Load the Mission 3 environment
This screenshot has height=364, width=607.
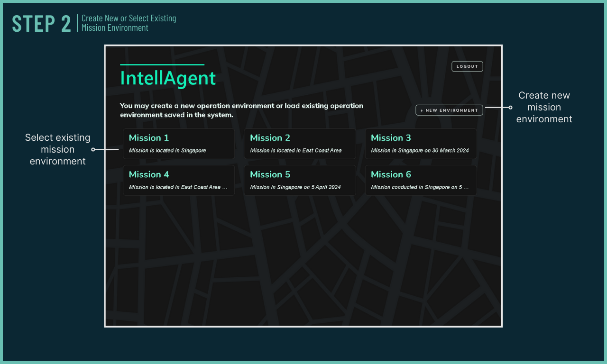pos(421,144)
